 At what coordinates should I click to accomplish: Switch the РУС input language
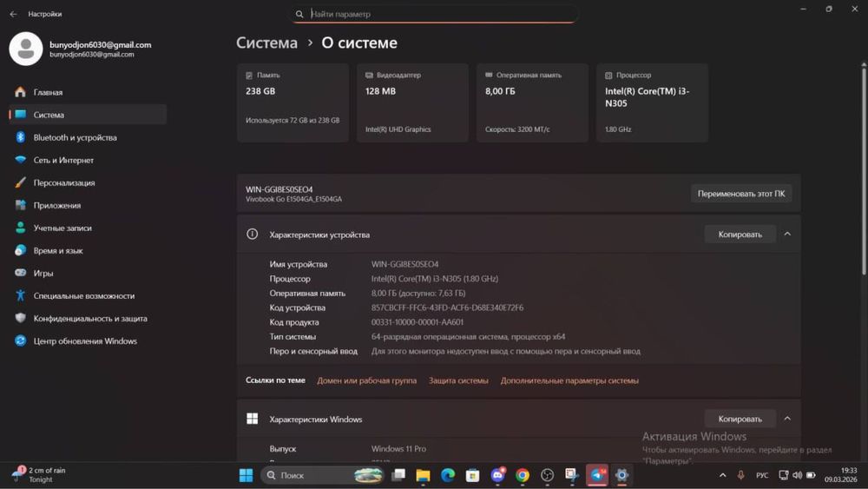[x=762, y=475]
